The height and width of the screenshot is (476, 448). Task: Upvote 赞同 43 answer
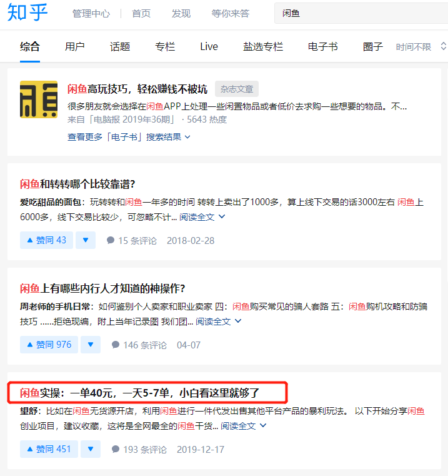point(46,240)
